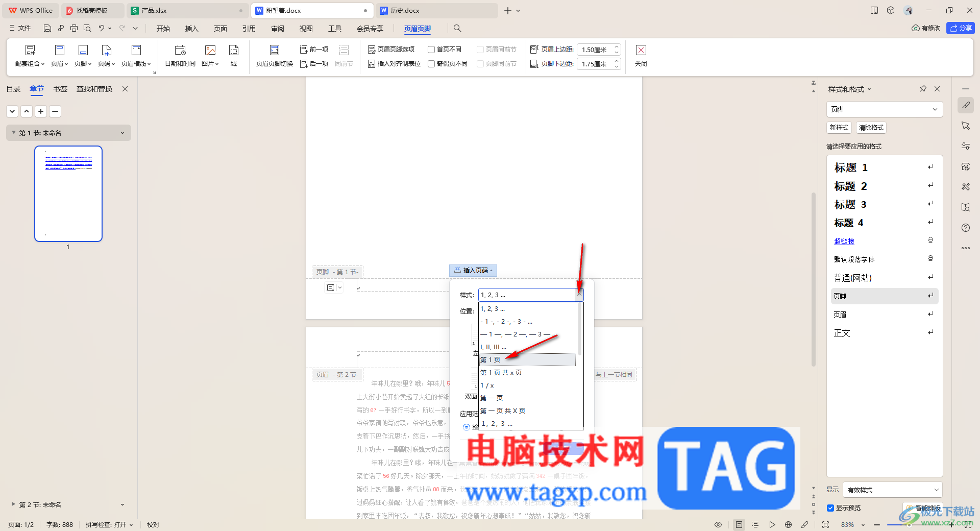Toggle eye protection mode in status bar
Image resolution: width=980 pixels, height=531 pixels.
pos(718,525)
